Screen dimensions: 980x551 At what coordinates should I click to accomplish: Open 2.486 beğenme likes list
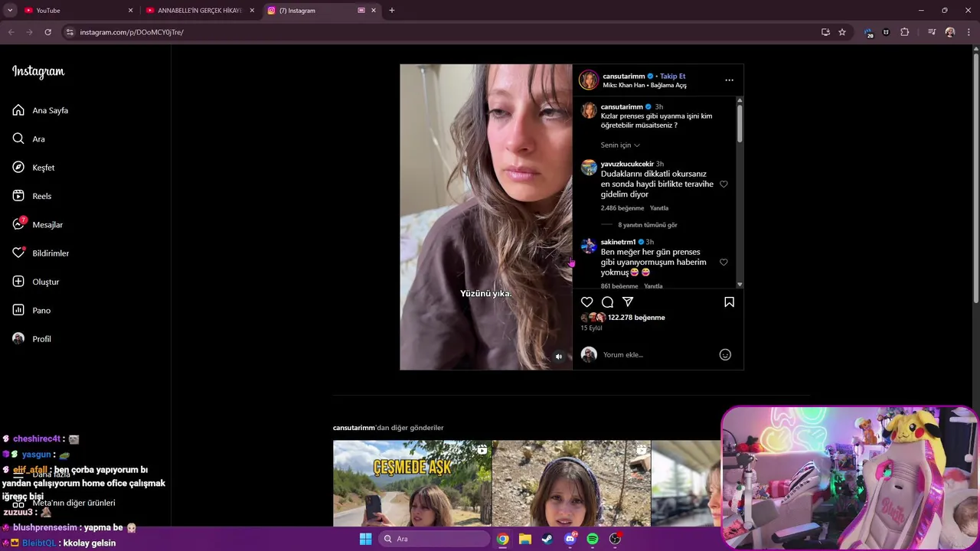tap(622, 208)
